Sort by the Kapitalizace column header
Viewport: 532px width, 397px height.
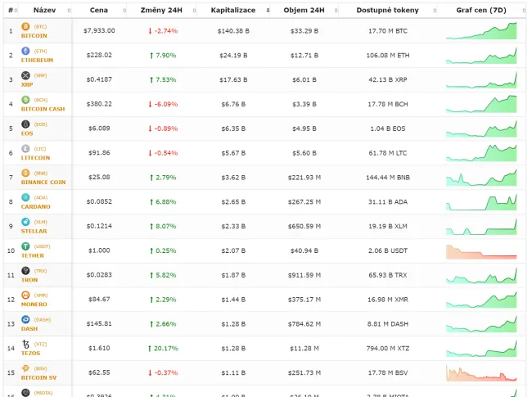click(x=232, y=10)
